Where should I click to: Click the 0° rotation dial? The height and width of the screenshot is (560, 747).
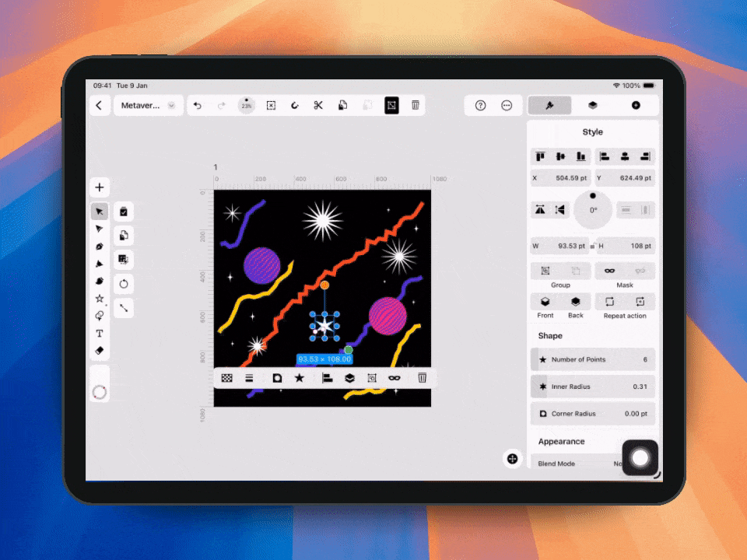pos(593,210)
